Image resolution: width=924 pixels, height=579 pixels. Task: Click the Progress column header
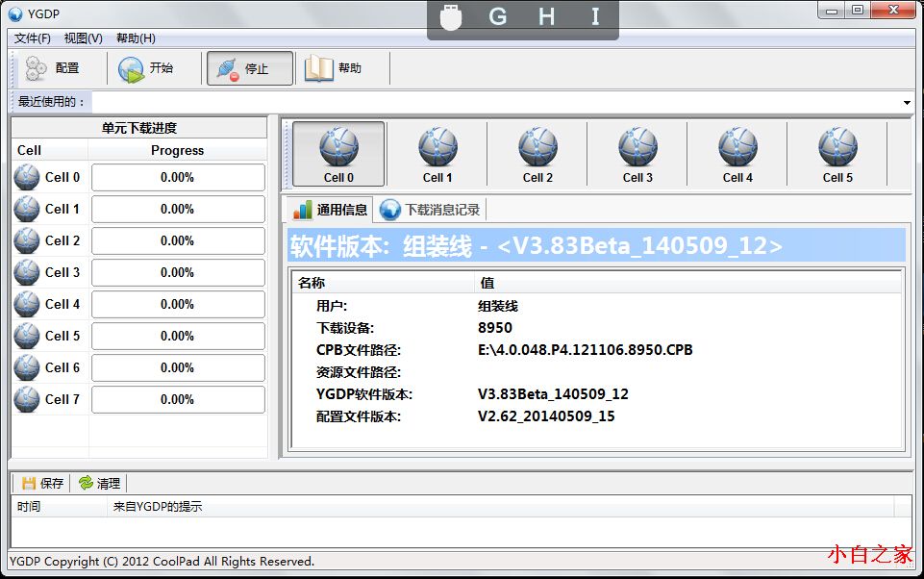177,150
